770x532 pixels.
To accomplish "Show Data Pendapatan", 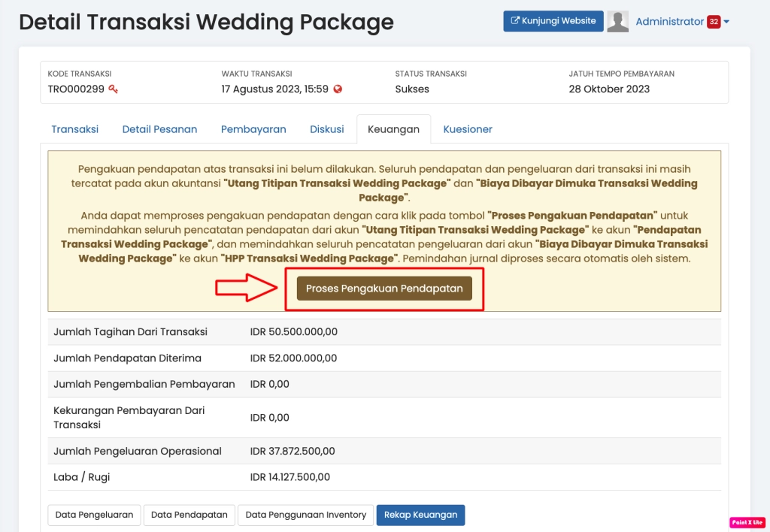I will click(189, 515).
